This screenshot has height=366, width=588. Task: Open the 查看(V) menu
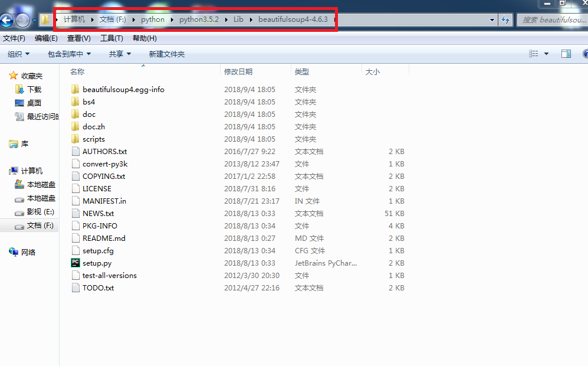pyautogui.click(x=79, y=38)
